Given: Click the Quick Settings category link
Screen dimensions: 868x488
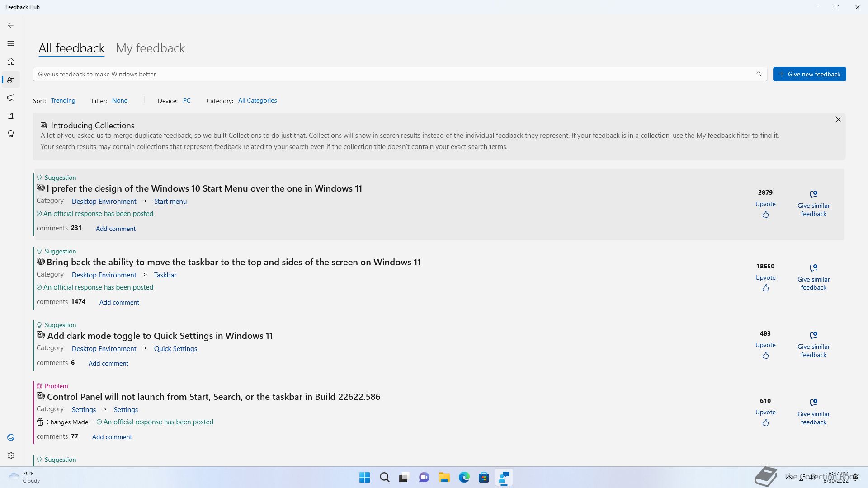Looking at the screenshot, I should click(x=175, y=349).
